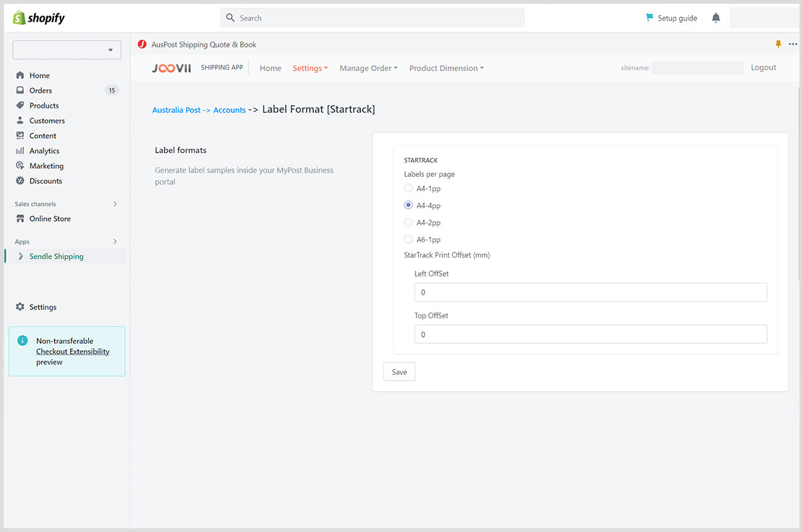Viewport: 802px width, 532px height.
Task: Expand the Product Dimension dropdown
Action: tap(446, 69)
